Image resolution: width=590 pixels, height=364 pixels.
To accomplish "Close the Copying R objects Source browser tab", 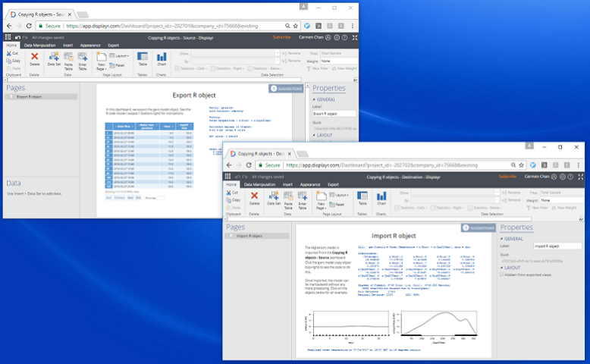I will click(70, 14).
